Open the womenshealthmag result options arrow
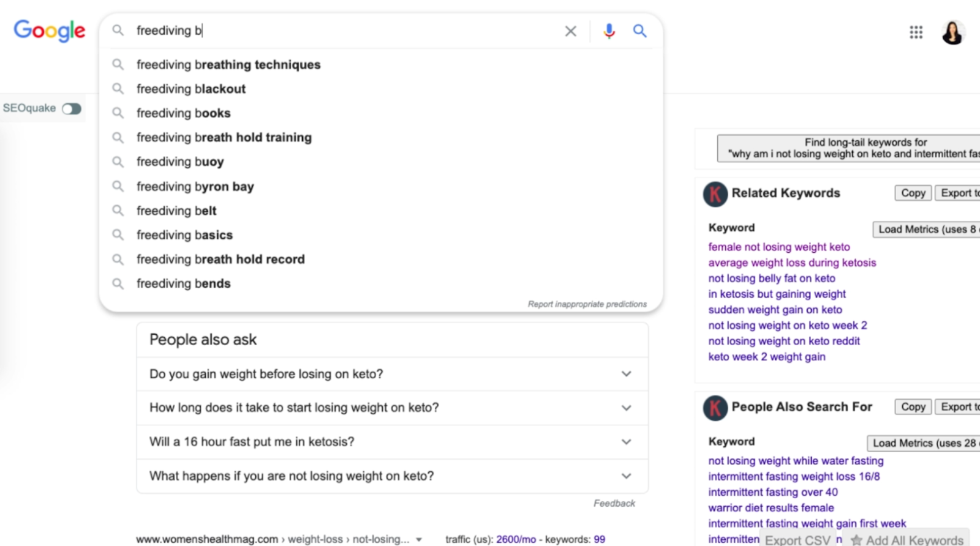Image resolution: width=980 pixels, height=546 pixels. [419, 540]
